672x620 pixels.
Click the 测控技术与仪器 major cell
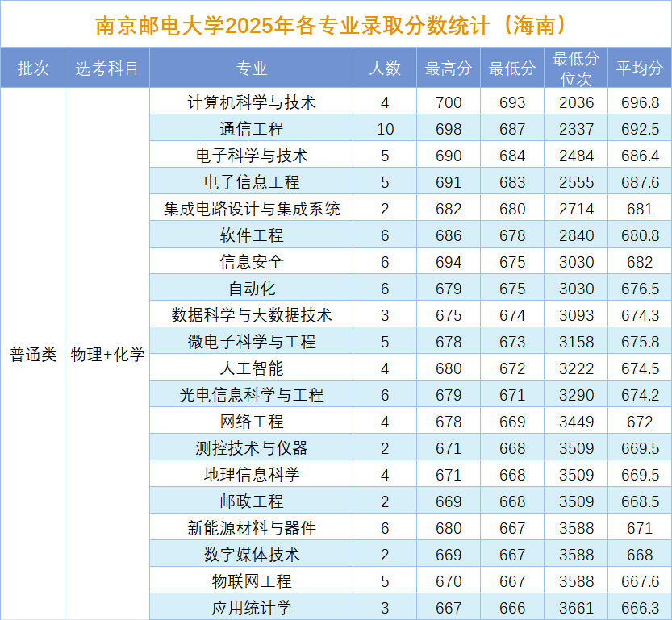coord(251,448)
